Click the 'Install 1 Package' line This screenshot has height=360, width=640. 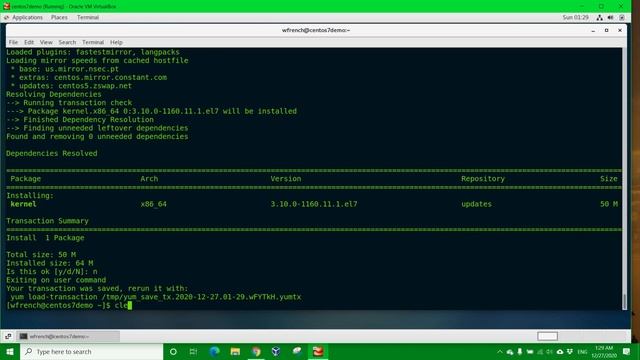coord(45,238)
